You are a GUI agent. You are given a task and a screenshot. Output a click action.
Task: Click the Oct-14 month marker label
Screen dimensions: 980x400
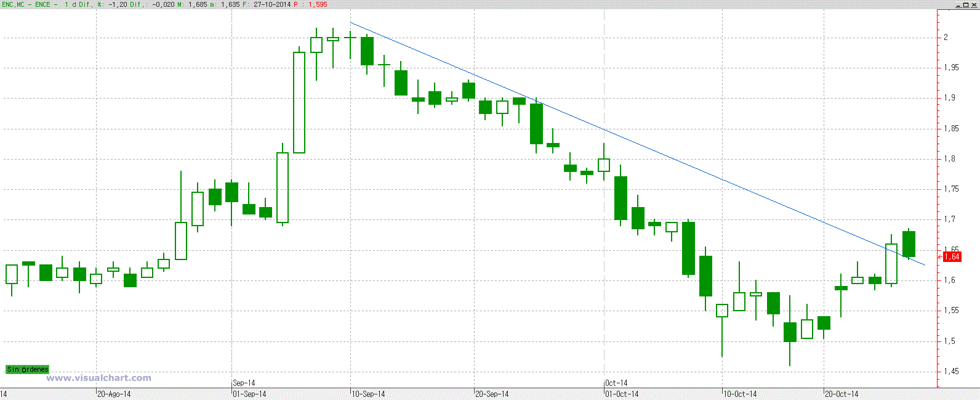pos(616,383)
